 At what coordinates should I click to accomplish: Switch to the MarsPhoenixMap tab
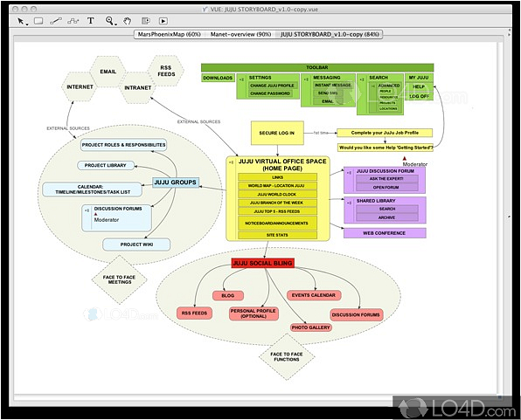coord(169,34)
